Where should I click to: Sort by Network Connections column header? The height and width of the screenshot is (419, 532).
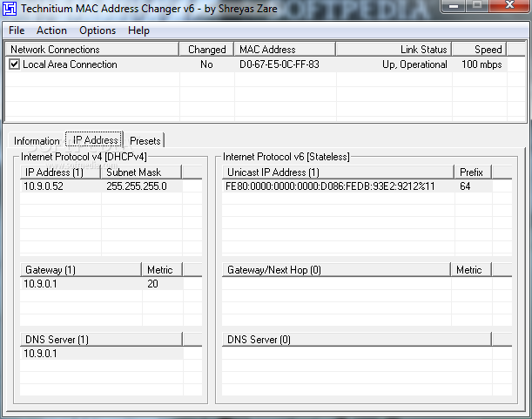[x=92, y=50]
